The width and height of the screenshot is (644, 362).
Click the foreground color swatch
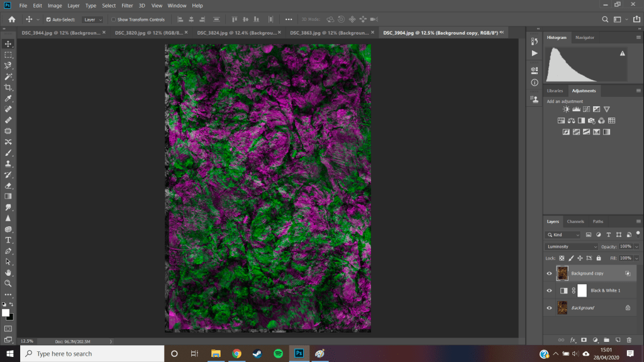point(6,312)
